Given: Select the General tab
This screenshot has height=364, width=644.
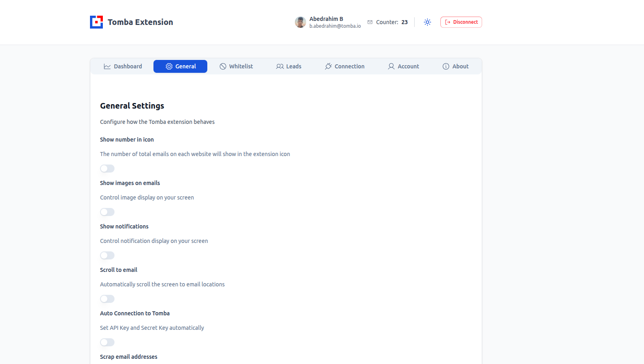Looking at the screenshot, I should [180, 66].
